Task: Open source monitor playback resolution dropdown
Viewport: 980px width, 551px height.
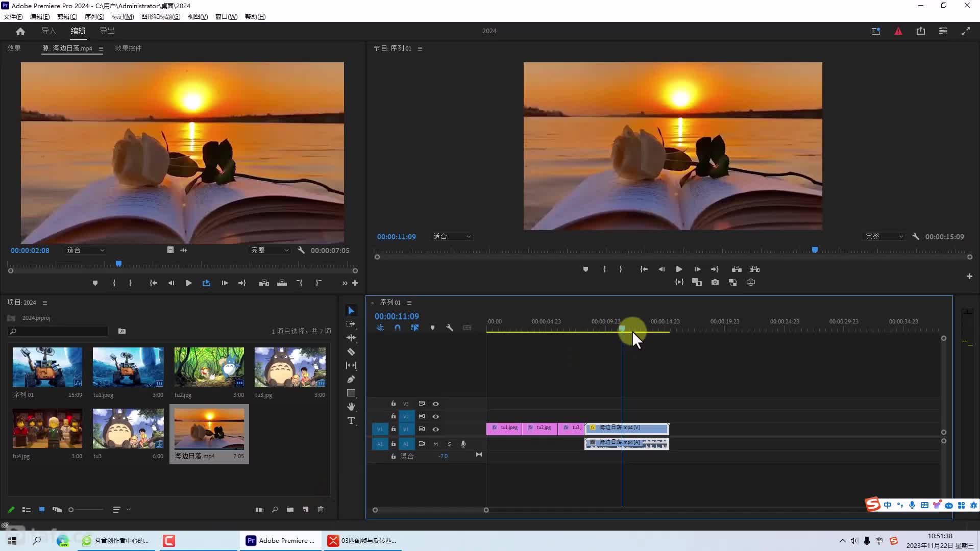Action: 270,251
